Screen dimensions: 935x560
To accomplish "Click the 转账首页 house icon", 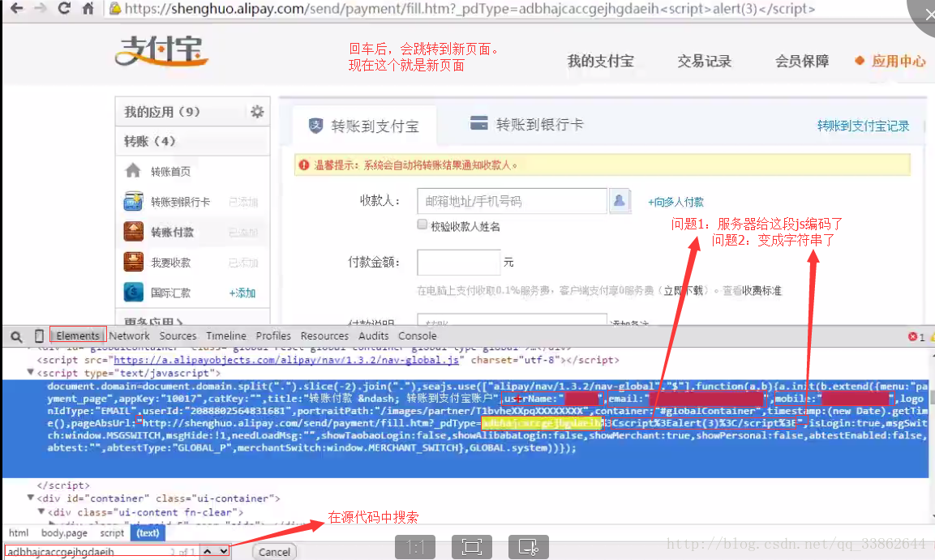I will [x=133, y=171].
